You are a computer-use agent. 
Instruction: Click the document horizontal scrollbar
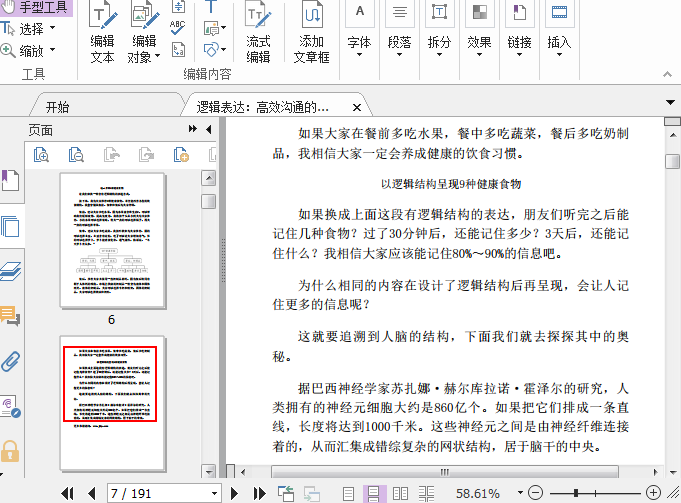[x=445, y=472]
